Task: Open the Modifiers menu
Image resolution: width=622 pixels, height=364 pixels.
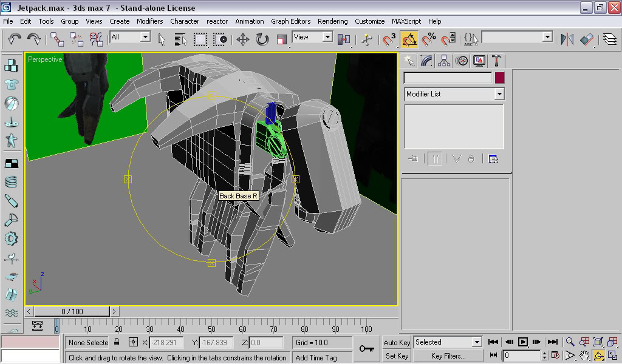Action: pyautogui.click(x=149, y=21)
